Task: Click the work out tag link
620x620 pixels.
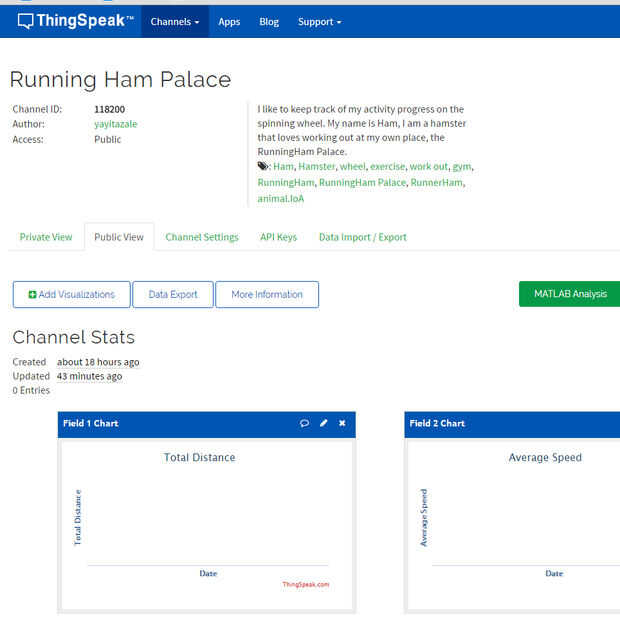Action: click(429, 166)
